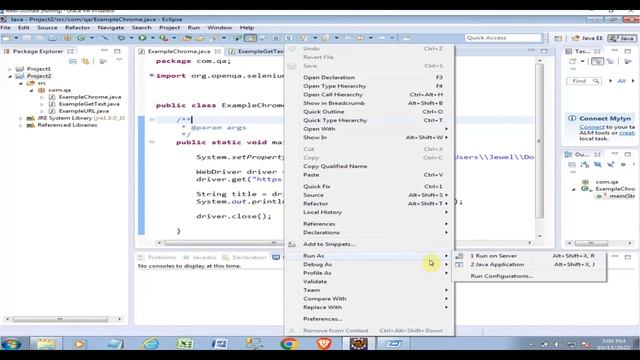Click the Connect link in Mylyn panel
Image resolution: width=640 pixels, height=360 pixels.
[x=592, y=127]
